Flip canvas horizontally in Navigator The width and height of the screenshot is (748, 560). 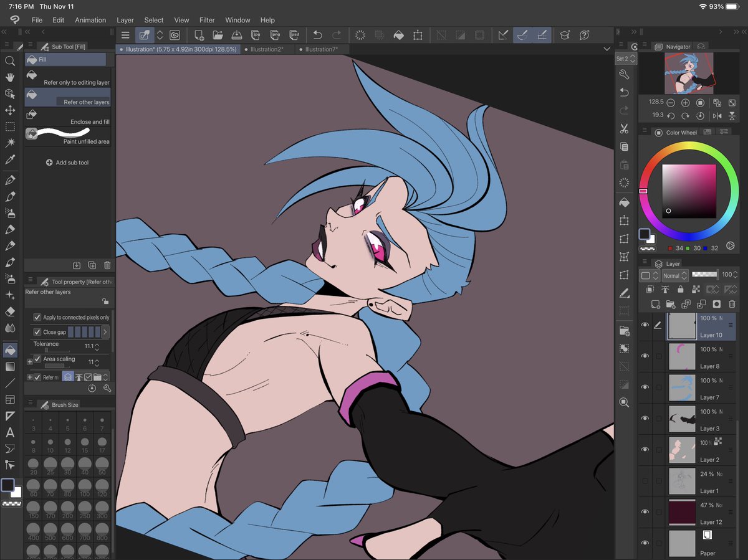[717, 116]
